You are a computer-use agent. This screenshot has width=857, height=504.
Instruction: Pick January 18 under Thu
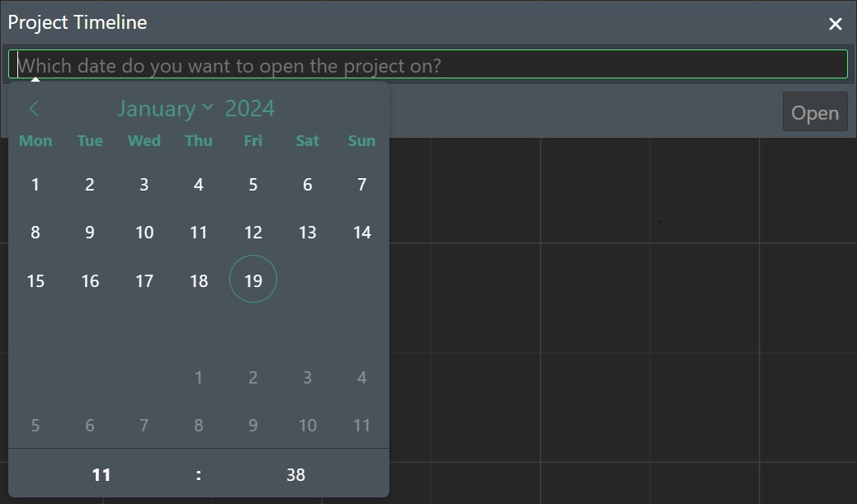(x=199, y=280)
